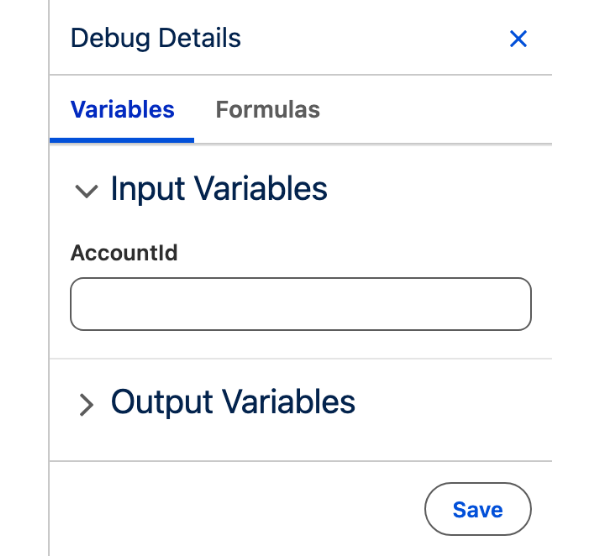Show the Variables debug view
Screen dimensions: 600x556
[122, 110]
